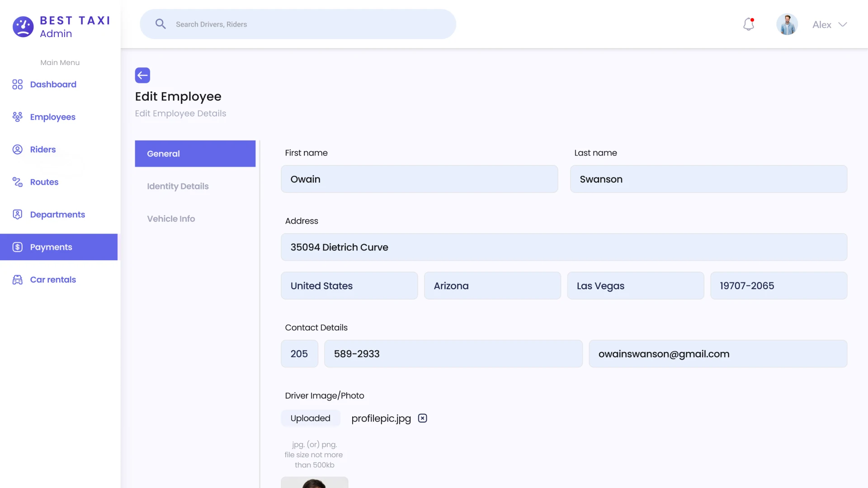Select the Employees icon in sidebar
Screen dimensions: 868x488
tap(17, 117)
